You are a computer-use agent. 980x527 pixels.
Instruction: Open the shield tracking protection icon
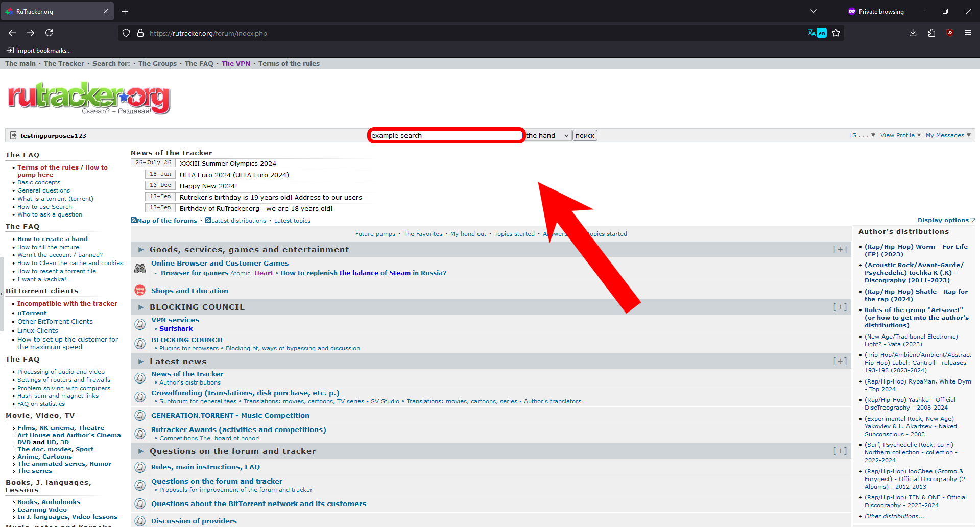tap(126, 33)
